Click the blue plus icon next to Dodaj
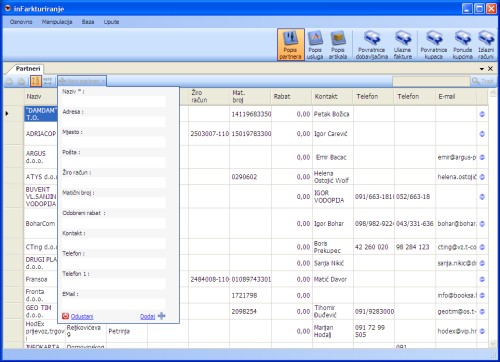Image resolution: width=500 pixels, height=362 pixels. click(x=162, y=316)
